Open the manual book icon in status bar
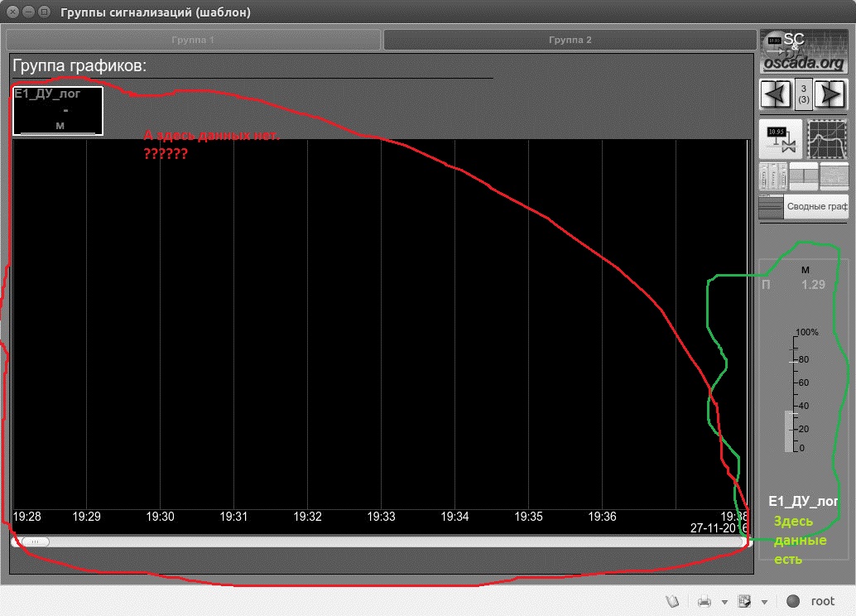The height and width of the screenshot is (616, 856). tap(673, 602)
